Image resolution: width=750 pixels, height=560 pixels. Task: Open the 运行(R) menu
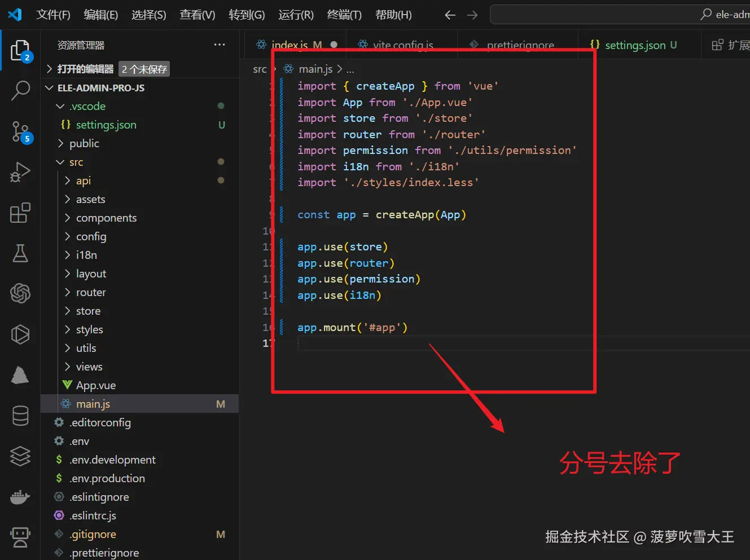click(x=296, y=15)
